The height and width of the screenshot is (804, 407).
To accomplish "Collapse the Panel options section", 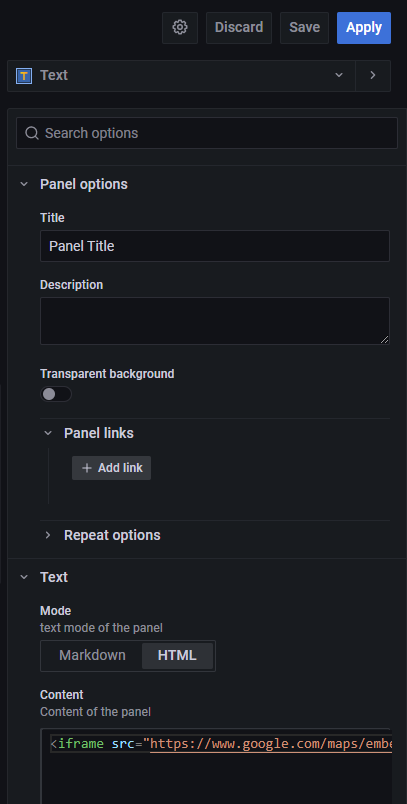I will pyautogui.click(x=24, y=185).
